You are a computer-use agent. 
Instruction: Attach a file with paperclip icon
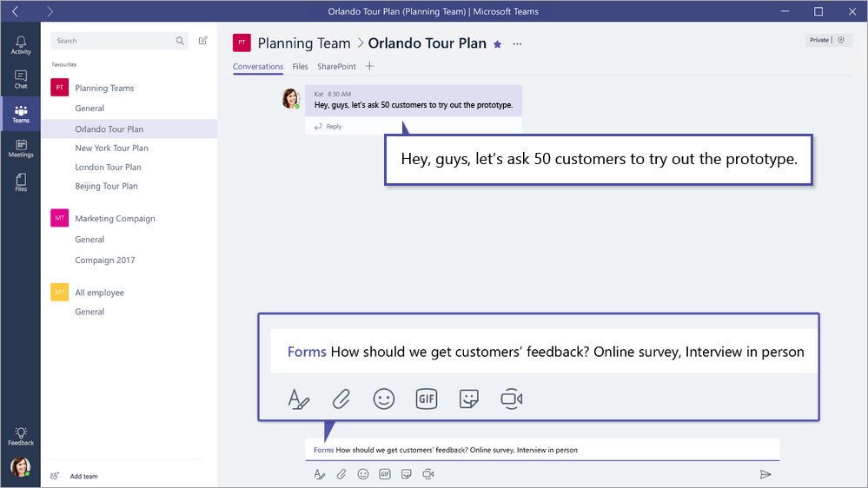[x=341, y=474]
